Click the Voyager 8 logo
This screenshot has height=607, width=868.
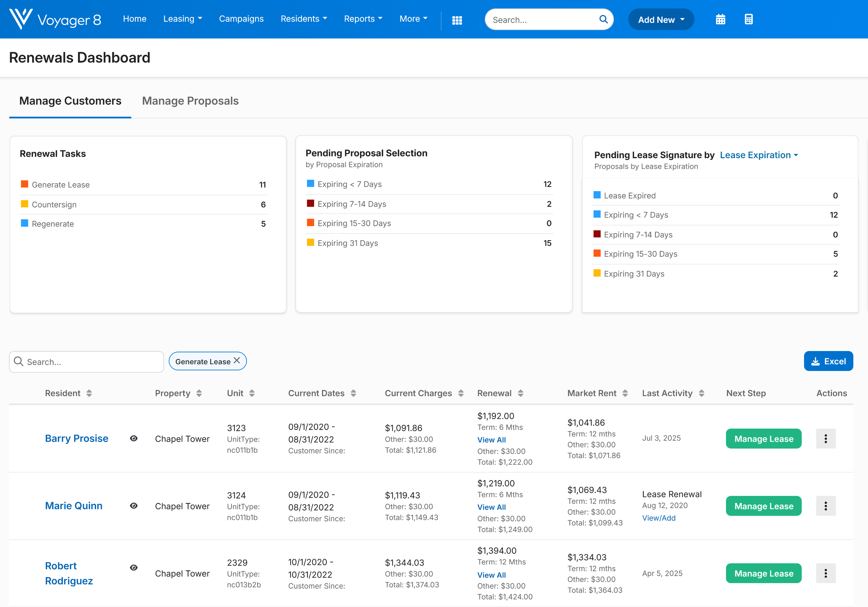(x=55, y=19)
